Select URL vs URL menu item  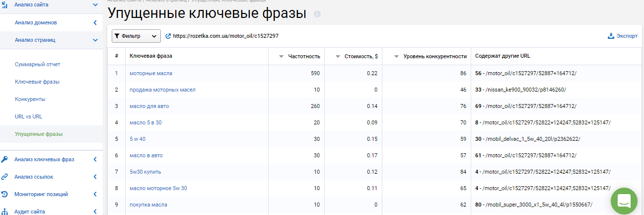[x=30, y=116]
